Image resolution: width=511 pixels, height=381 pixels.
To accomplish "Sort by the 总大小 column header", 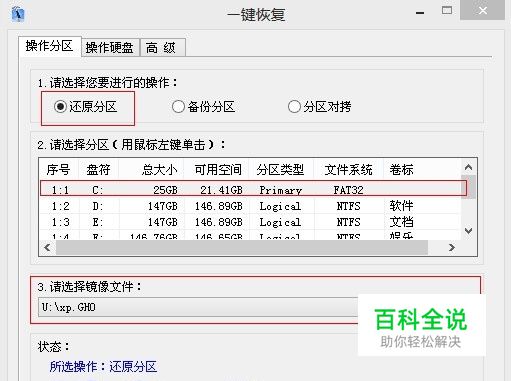I will point(151,169).
